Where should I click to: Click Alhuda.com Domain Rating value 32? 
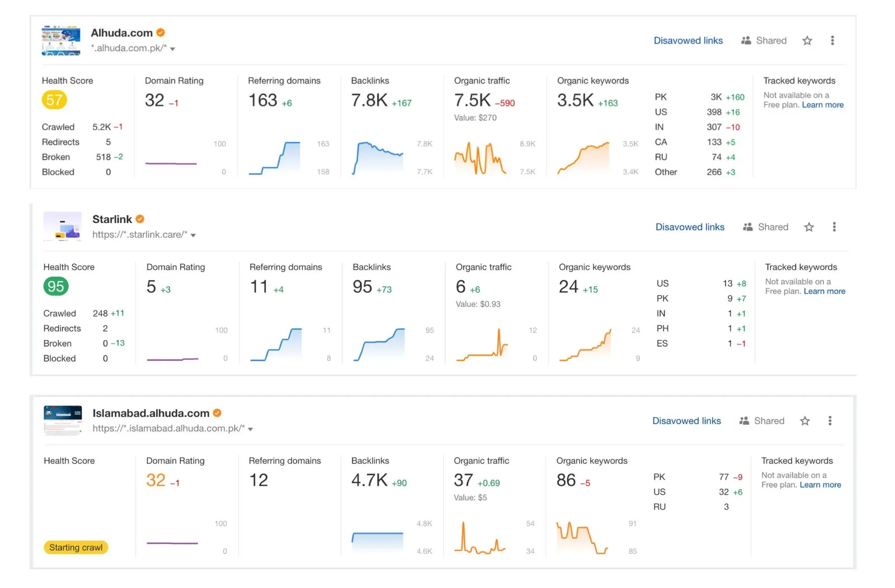click(x=154, y=101)
